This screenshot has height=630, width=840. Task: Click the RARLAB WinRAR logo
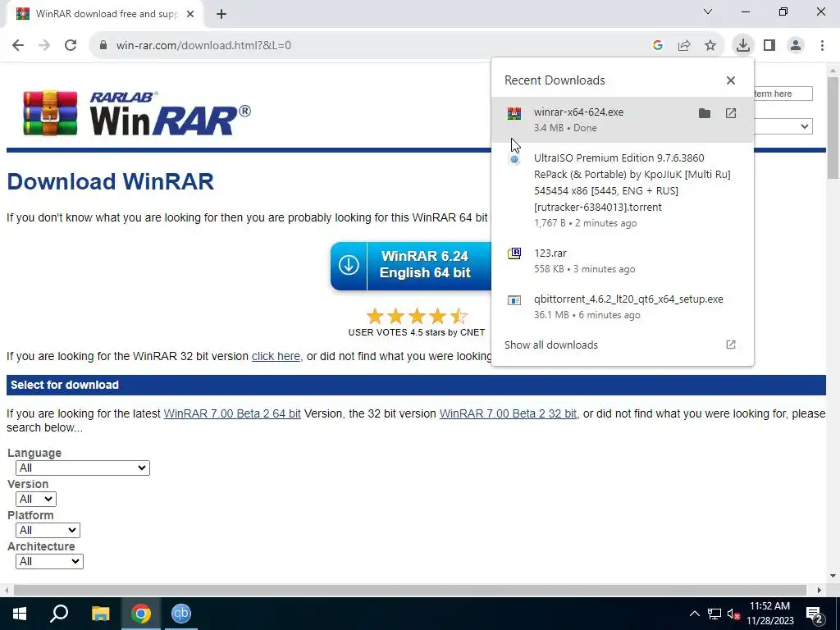click(x=137, y=113)
